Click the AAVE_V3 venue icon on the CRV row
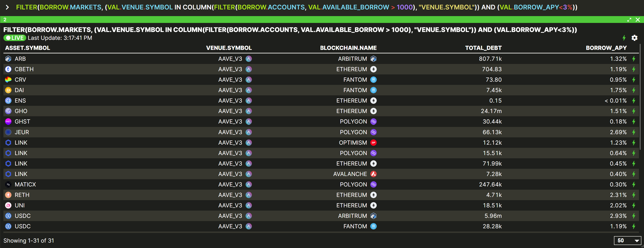The image size is (644, 248). 249,80
